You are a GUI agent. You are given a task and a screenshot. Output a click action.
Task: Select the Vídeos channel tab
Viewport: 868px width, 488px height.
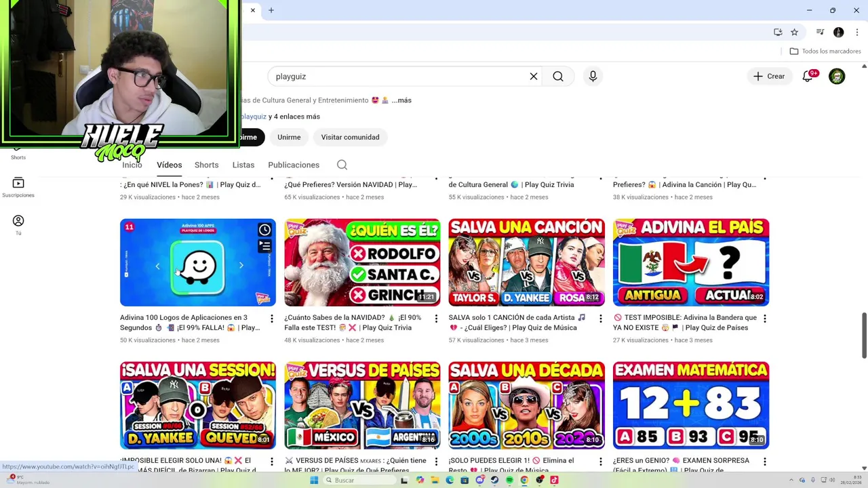coord(170,165)
